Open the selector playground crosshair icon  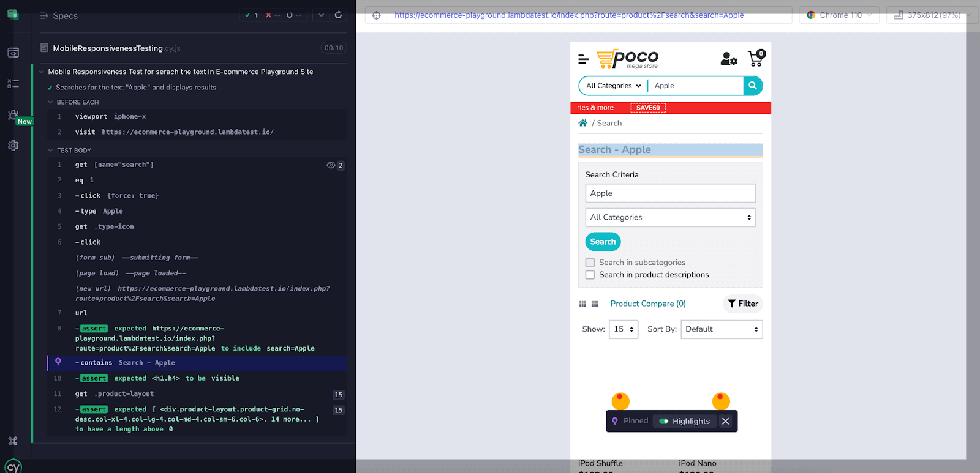[377, 15]
